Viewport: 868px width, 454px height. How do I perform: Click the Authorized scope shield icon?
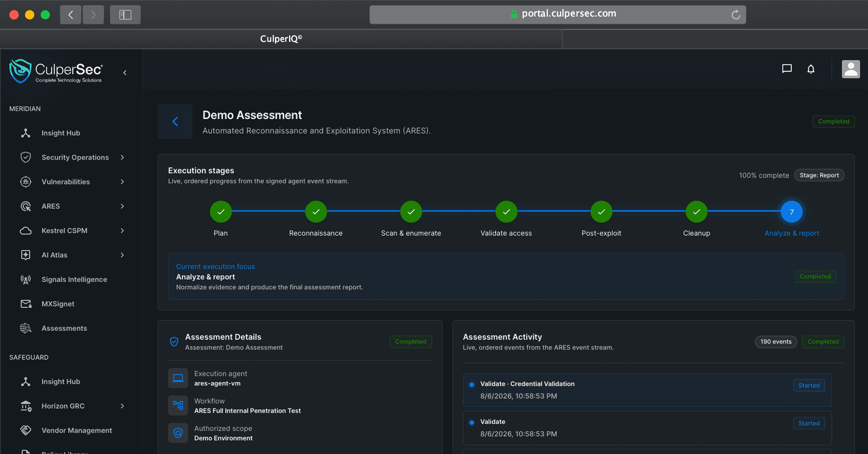pyautogui.click(x=178, y=433)
